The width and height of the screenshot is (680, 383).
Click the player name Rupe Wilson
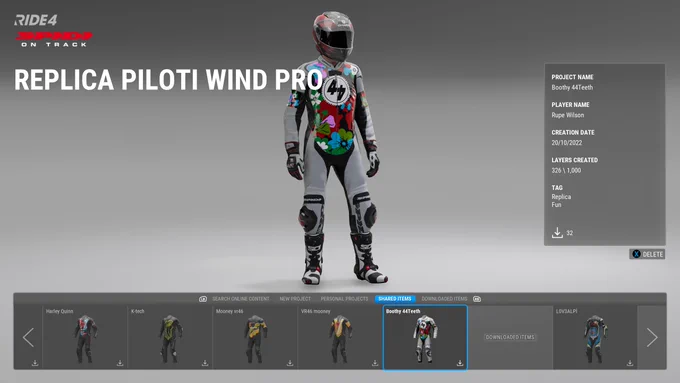coord(568,115)
